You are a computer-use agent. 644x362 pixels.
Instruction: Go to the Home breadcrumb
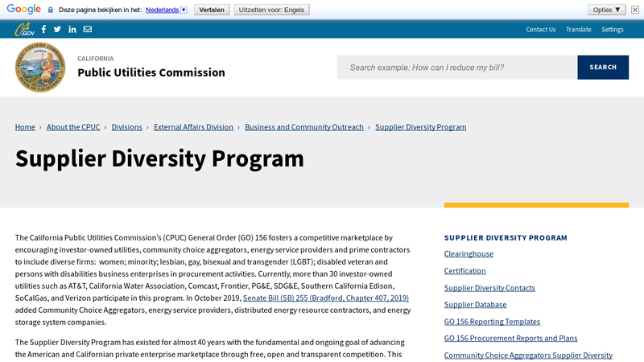[x=25, y=127]
